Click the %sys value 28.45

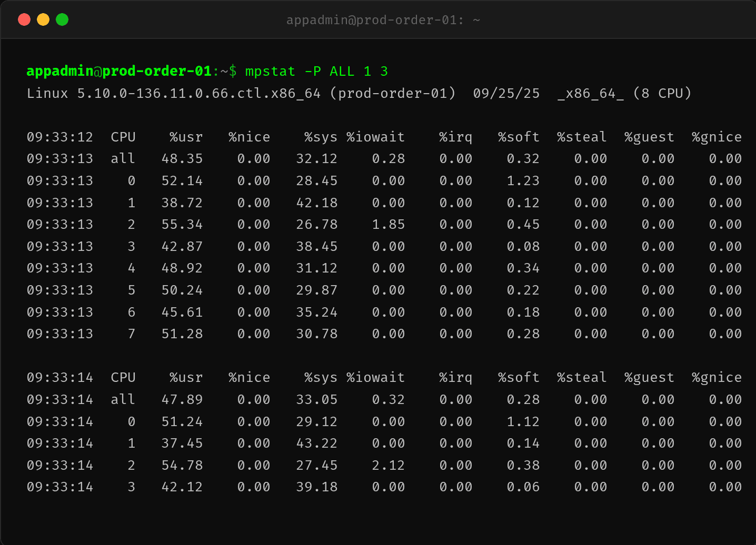[x=316, y=180]
